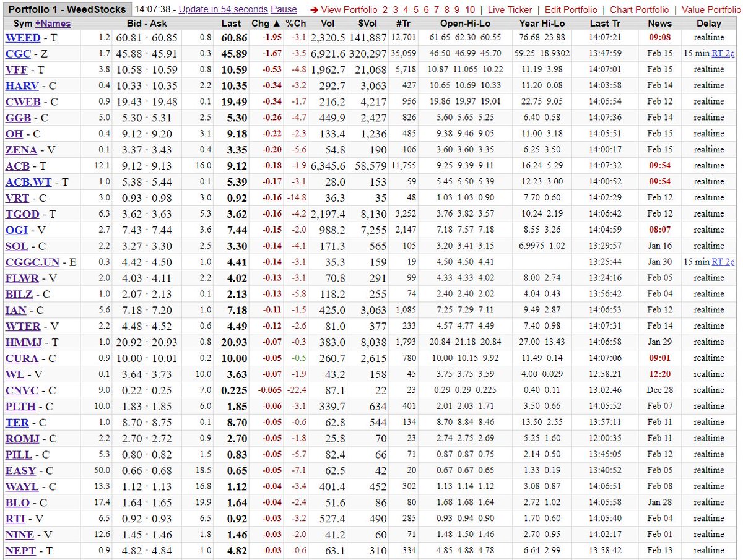
Task: Click the Delay column header
Action: point(709,24)
